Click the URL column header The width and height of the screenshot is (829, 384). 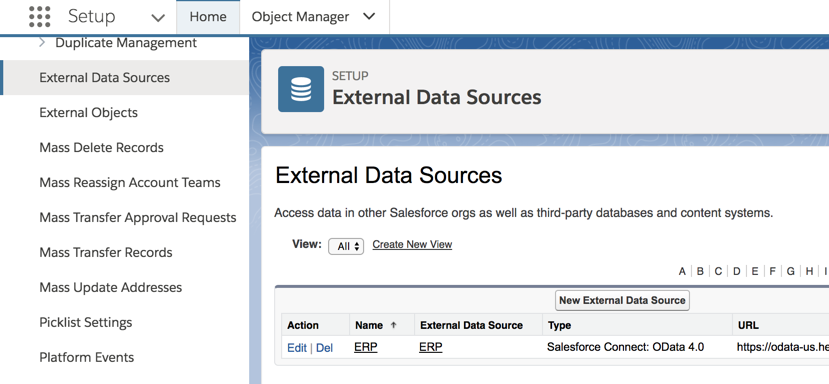(748, 325)
